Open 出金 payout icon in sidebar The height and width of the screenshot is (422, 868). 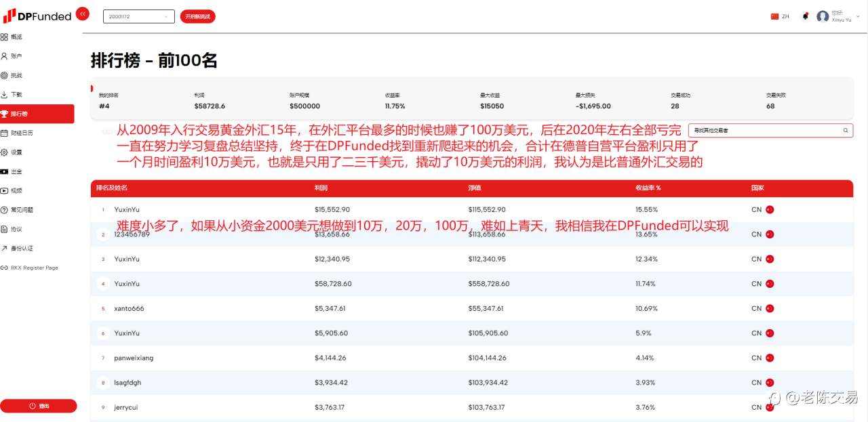coord(4,171)
